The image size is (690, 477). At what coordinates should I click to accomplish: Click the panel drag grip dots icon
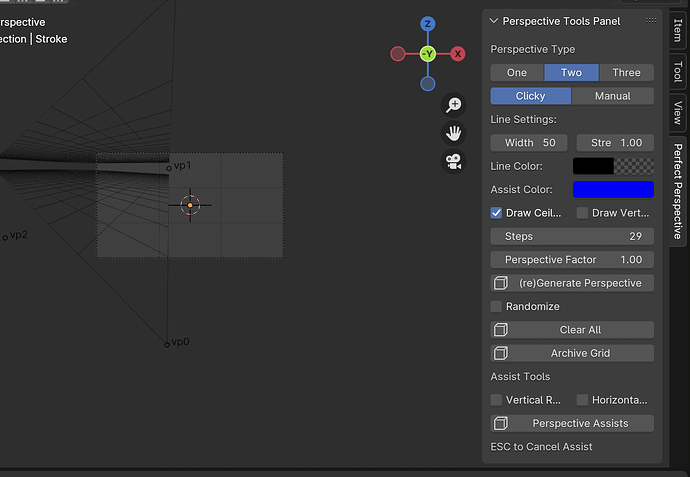pos(651,21)
